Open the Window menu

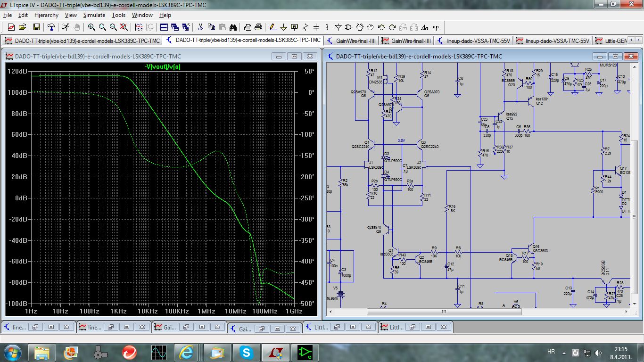(142, 15)
